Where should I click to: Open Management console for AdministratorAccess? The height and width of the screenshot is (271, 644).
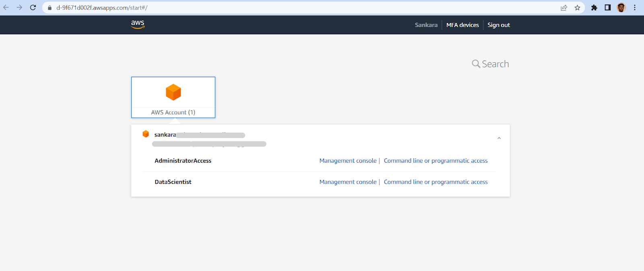[348, 161]
